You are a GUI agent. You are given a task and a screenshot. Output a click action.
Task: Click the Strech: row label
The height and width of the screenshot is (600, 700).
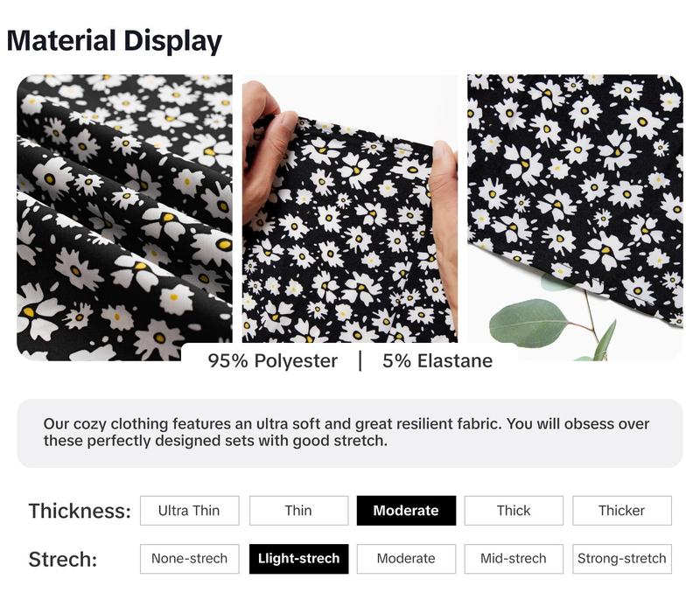63,559
